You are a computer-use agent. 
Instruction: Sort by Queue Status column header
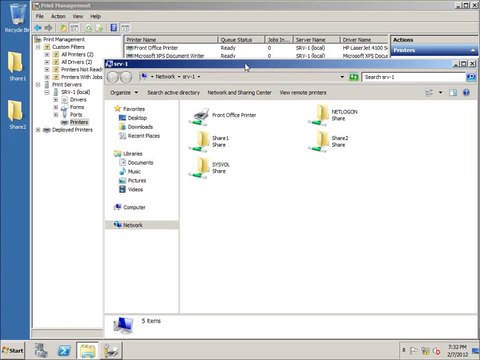tap(241, 40)
